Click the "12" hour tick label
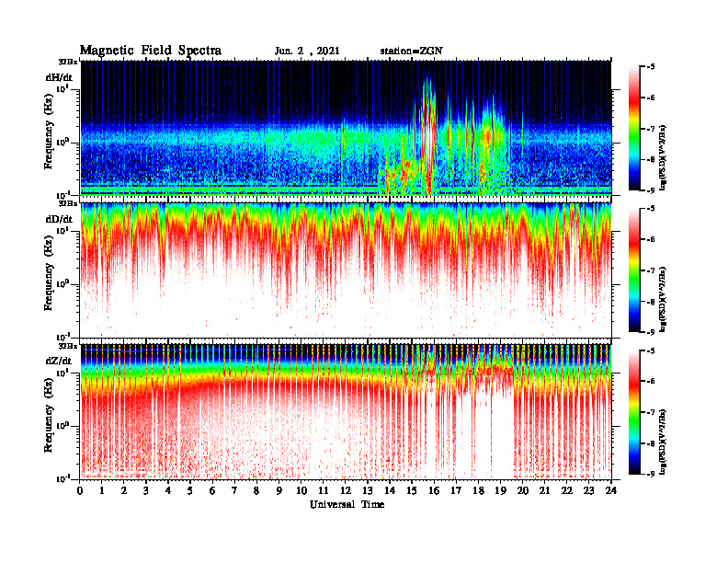 click(346, 490)
